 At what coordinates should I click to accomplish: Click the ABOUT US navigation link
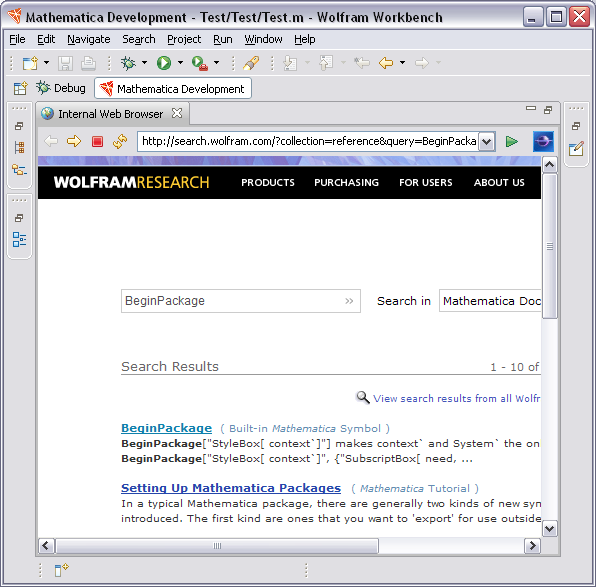point(499,182)
